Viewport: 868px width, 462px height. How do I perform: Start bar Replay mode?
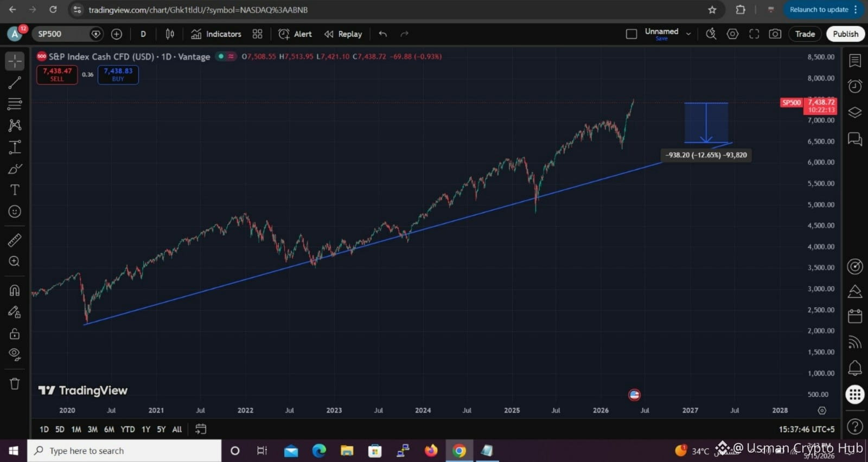(343, 34)
